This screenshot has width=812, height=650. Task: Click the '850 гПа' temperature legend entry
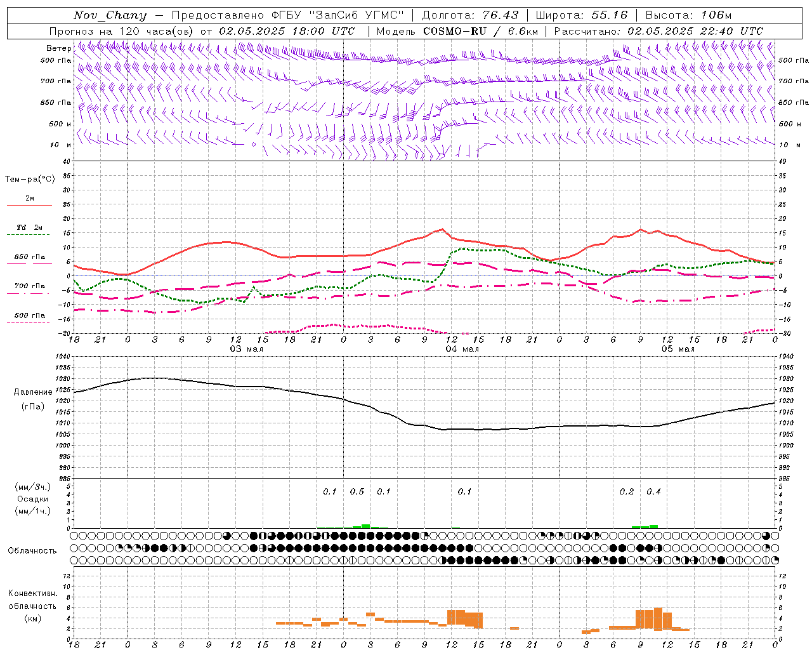pos(30,257)
